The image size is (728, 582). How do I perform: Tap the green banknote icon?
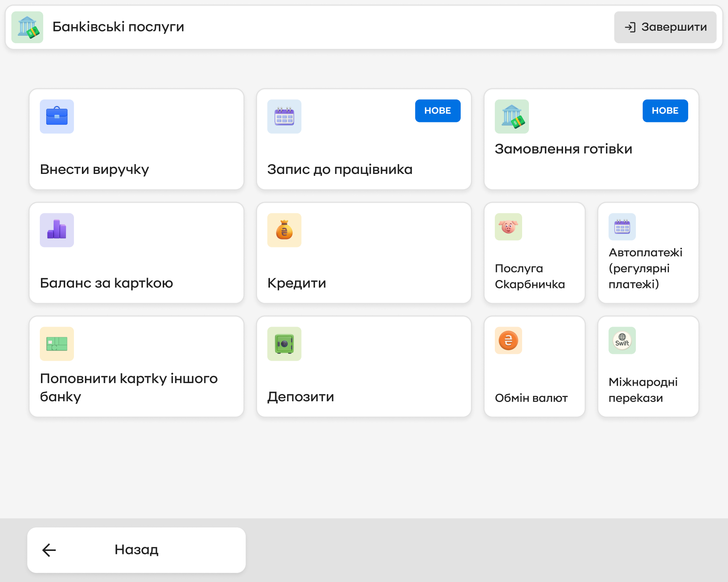click(57, 344)
